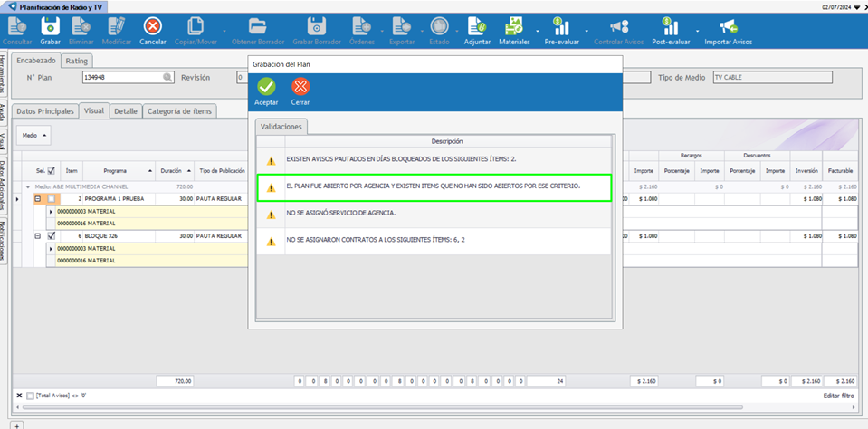Click the Editar filtro link

point(840,396)
